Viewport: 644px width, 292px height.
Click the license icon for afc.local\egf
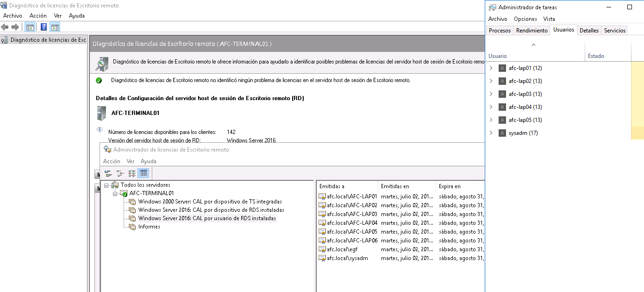[x=322, y=249]
